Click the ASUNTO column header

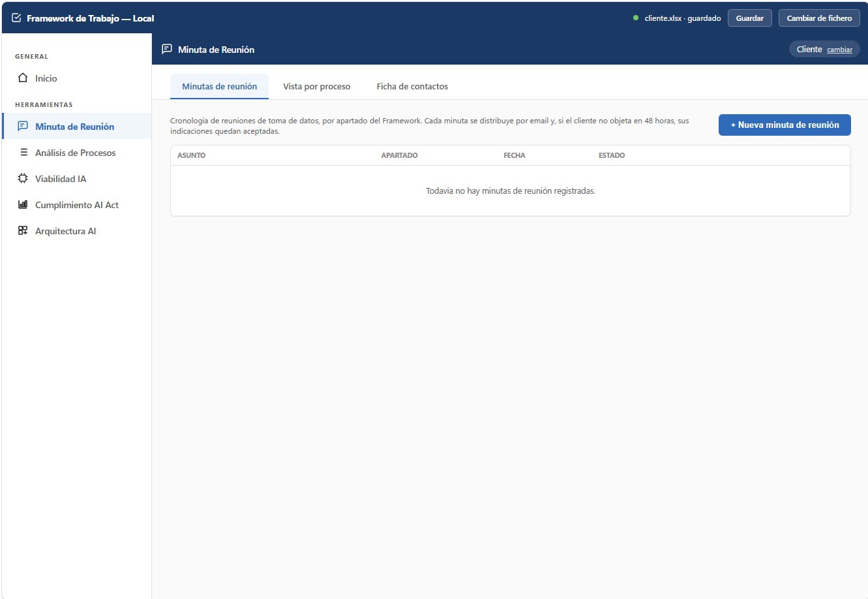191,155
